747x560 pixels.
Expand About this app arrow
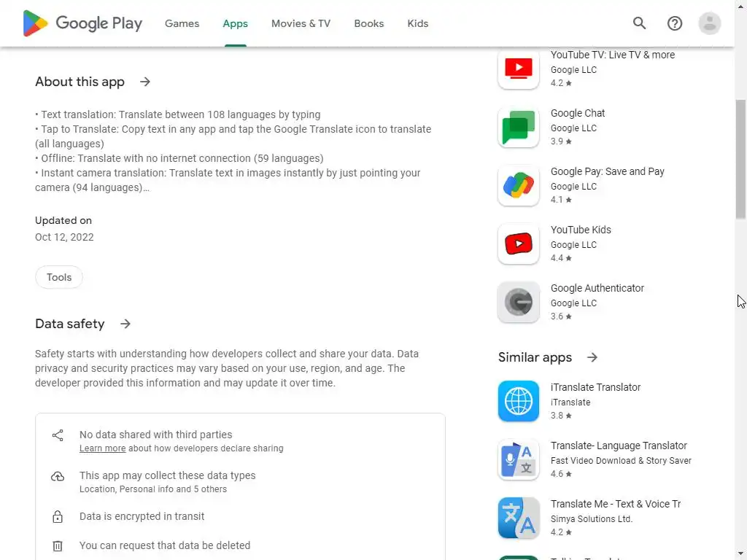click(x=145, y=82)
